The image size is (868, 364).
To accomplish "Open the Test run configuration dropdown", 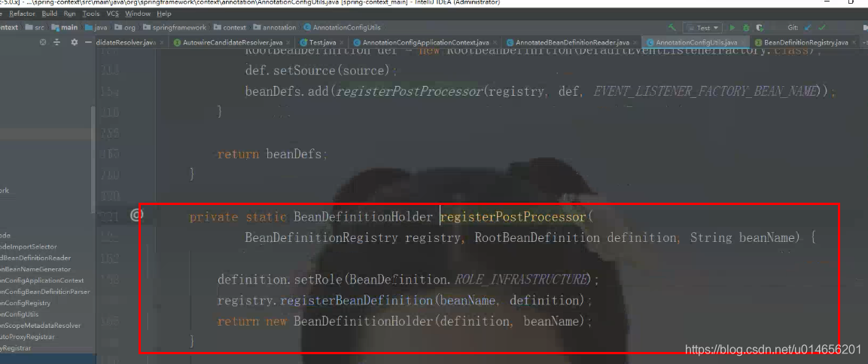I will tap(703, 28).
